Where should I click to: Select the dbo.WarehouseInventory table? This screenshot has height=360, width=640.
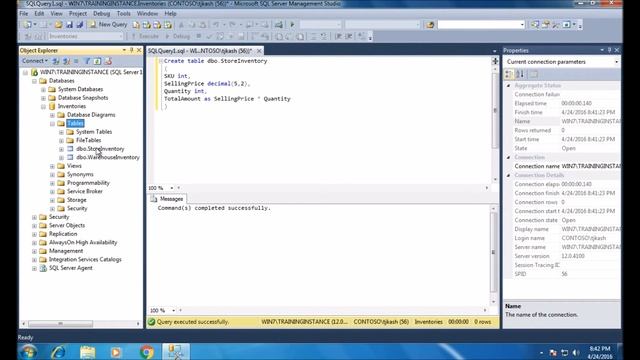[108, 158]
